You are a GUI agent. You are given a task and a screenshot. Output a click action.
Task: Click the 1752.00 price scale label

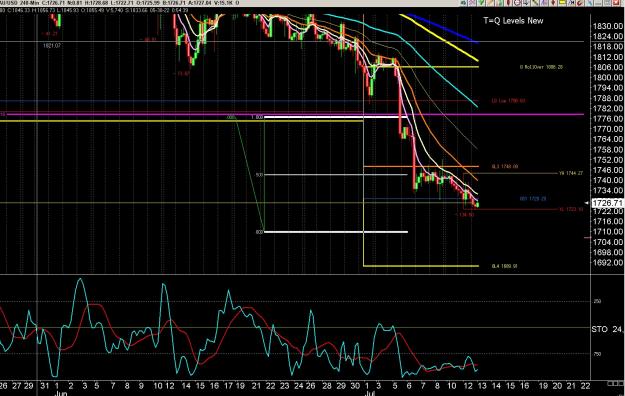(x=607, y=160)
